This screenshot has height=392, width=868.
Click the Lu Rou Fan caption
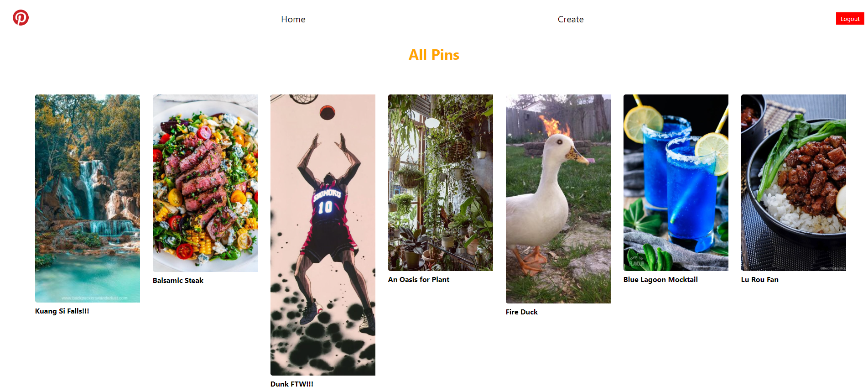point(760,280)
